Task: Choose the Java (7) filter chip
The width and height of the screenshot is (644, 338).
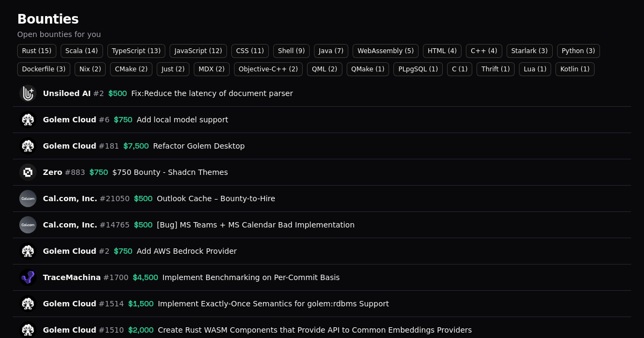Action: (x=331, y=51)
